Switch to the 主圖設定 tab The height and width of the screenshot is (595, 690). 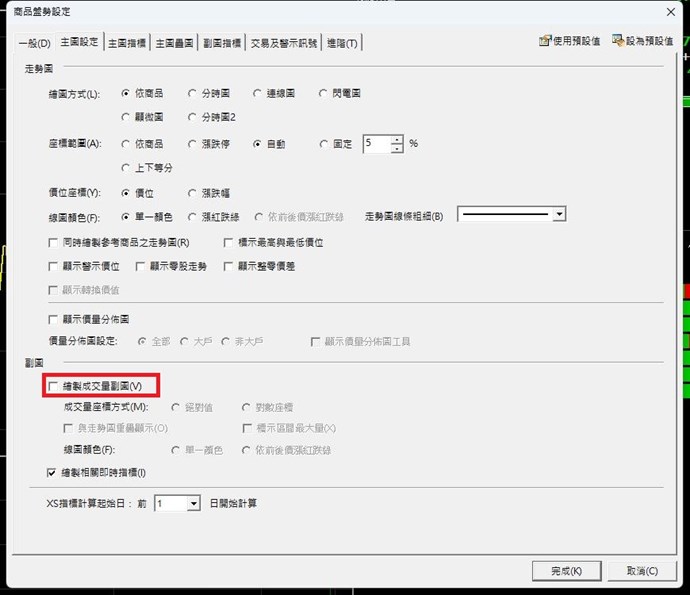click(79, 42)
